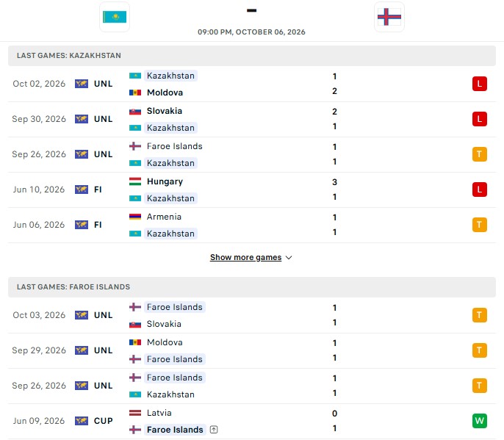
Task: Open Slovakia team from Sep 30 match
Action: pos(165,111)
